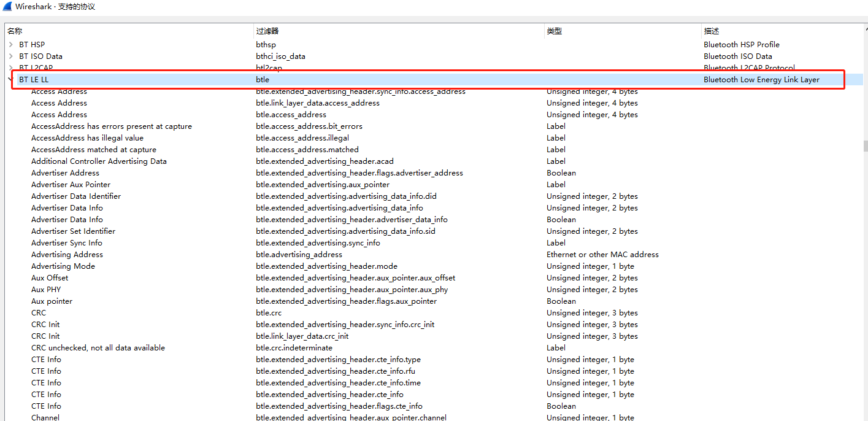Click the btle.access_address.illegal filter
The image size is (868, 421).
click(302, 138)
